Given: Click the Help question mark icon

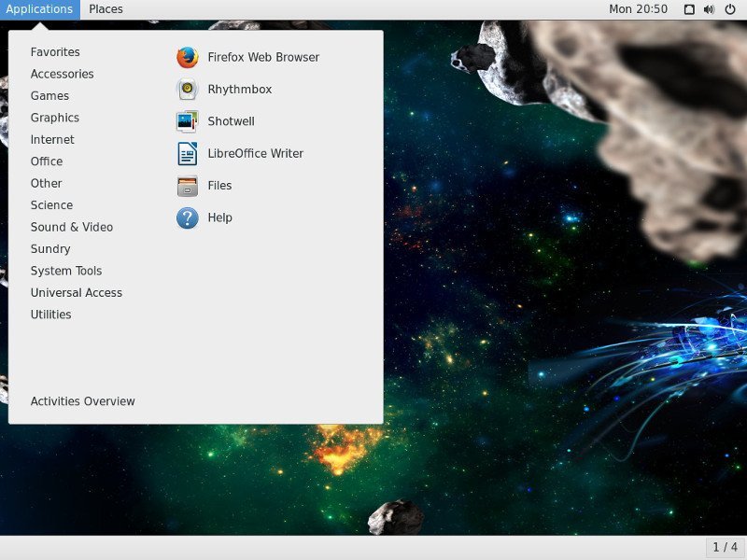Looking at the screenshot, I should [188, 217].
